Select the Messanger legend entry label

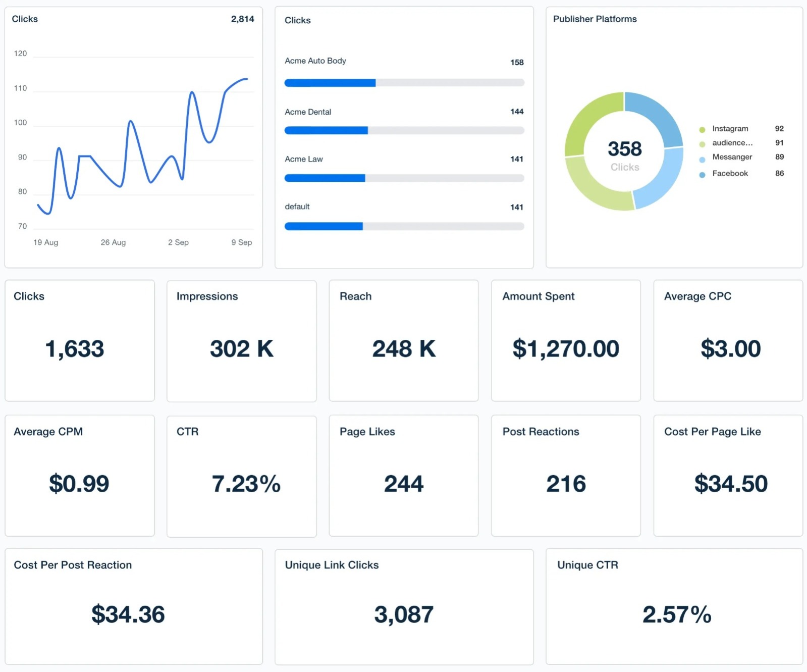732,157
